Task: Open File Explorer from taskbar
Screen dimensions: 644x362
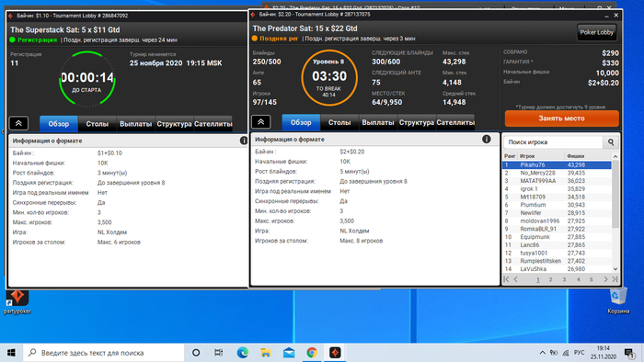Action: tap(266, 353)
